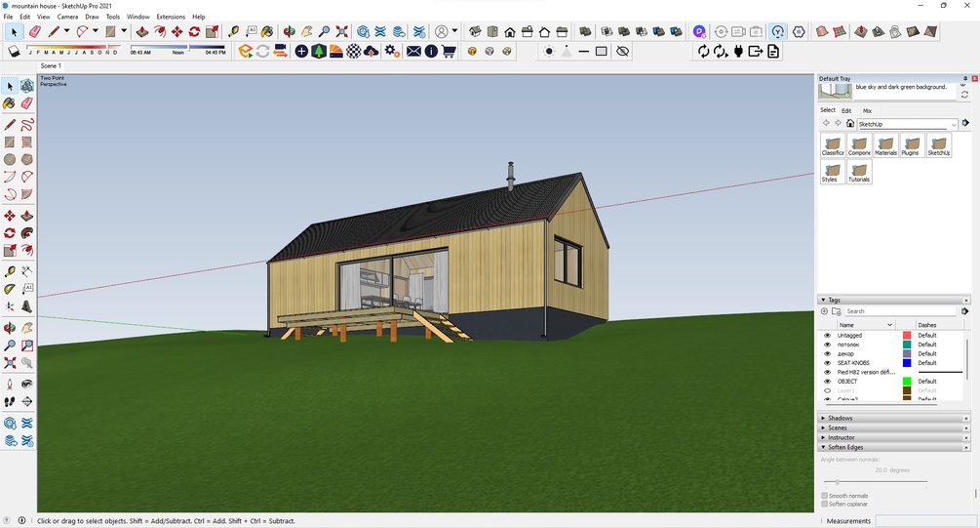Open the Draw menu
The height and width of the screenshot is (528, 980).
(92, 17)
